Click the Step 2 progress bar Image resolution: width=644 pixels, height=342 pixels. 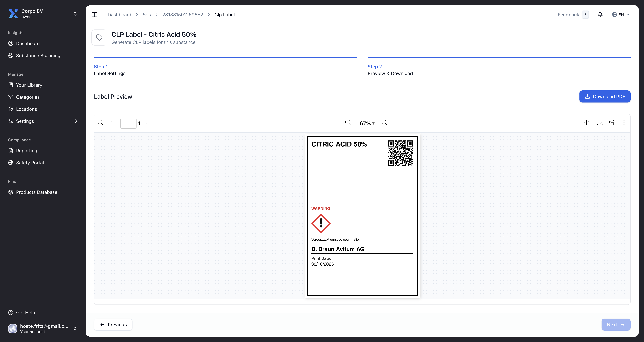click(x=499, y=57)
